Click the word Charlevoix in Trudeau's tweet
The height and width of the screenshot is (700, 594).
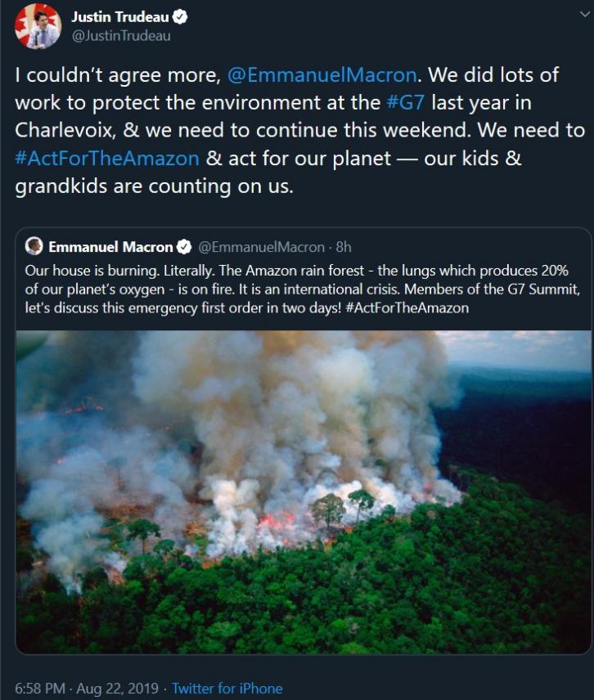pos(67,131)
